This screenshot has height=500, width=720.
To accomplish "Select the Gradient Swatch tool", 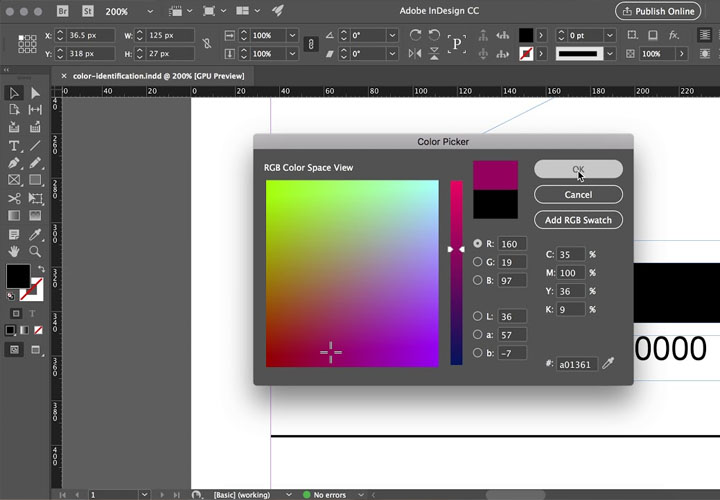I will (14, 215).
